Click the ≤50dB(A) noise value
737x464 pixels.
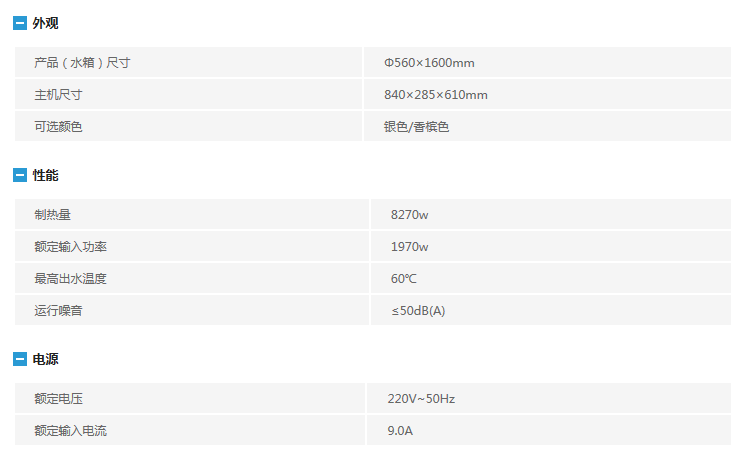point(418,311)
